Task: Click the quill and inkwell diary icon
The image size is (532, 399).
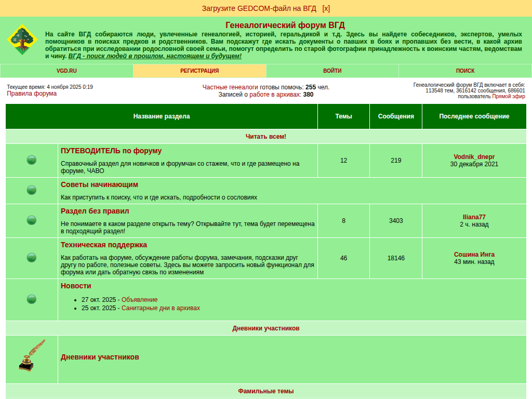Action: pos(32,356)
